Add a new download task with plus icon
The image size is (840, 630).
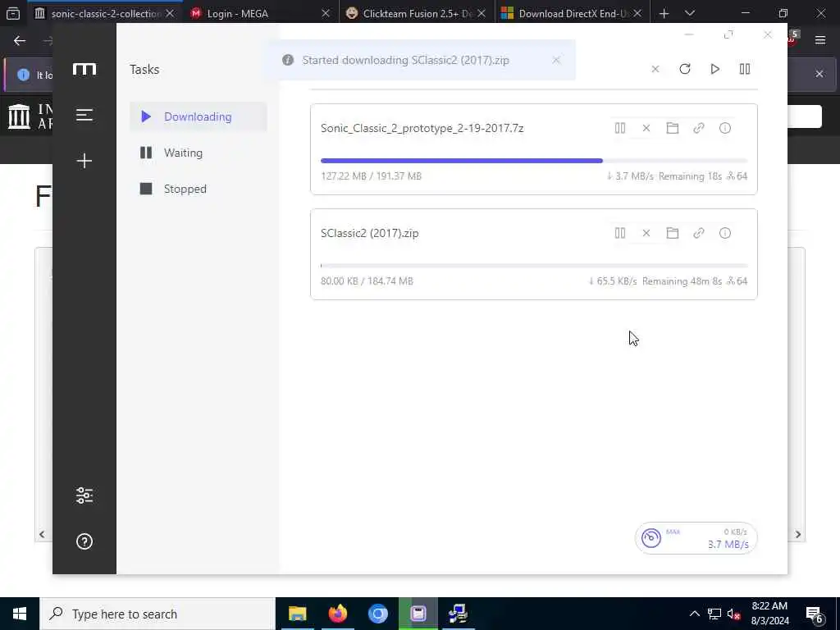pyautogui.click(x=84, y=161)
